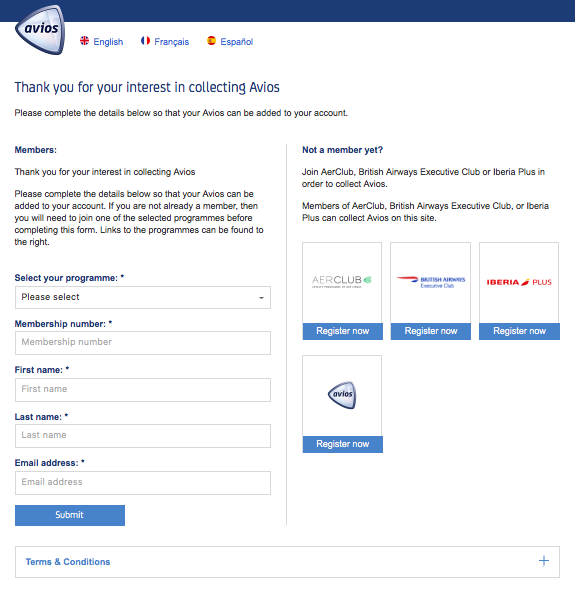
Task: Click Register now under AerClub
Action: [x=343, y=331]
